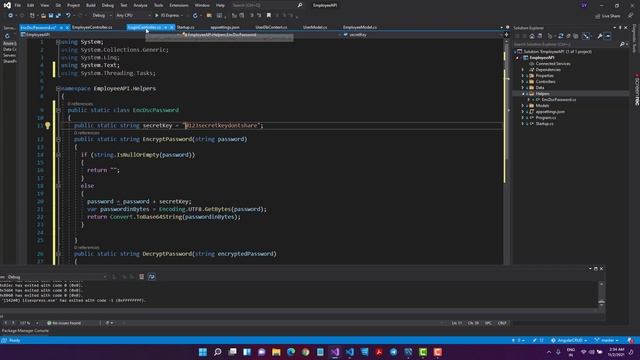The width and height of the screenshot is (640, 360).
Task: Start debugging with IIS Express
Action: pyautogui.click(x=168, y=16)
